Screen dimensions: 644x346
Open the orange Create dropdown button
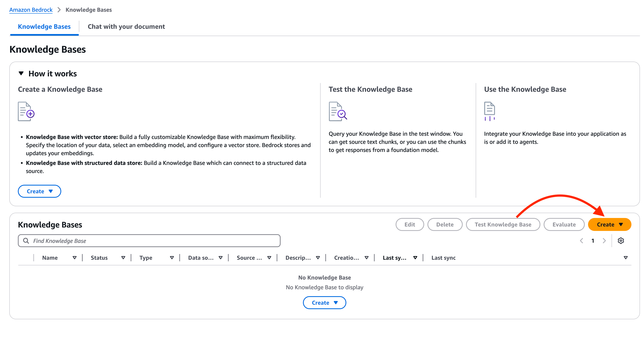click(609, 224)
